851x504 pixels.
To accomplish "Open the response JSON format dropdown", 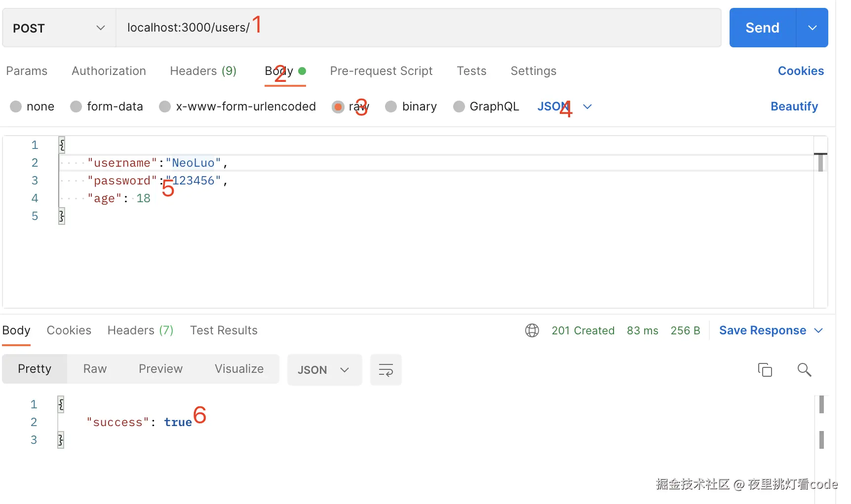I will pos(324,370).
